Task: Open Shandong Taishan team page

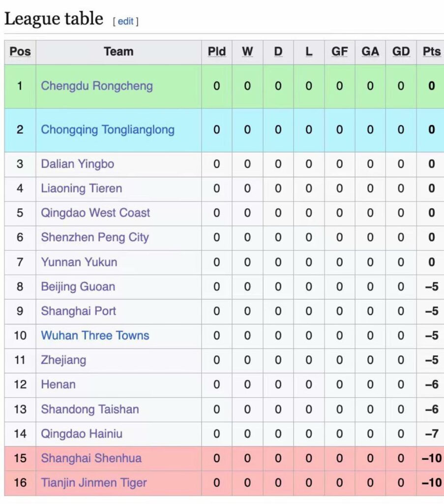Action: tap(90, 409)
